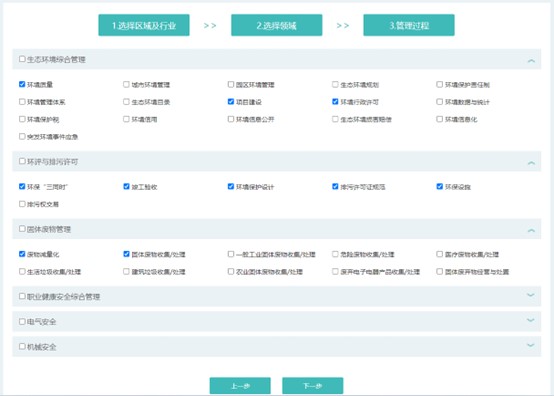
Task: Deselect the 环保设施 checkbox
Action: (440, 187)
